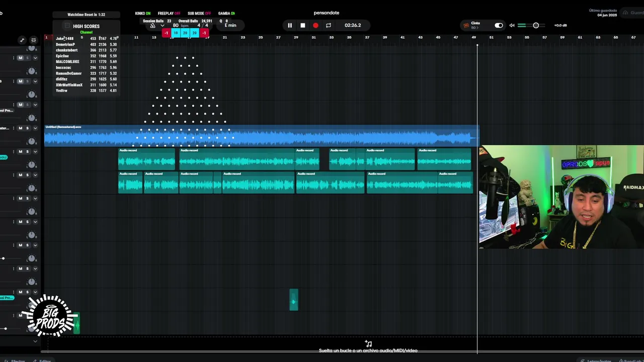Click the playhead handle at bar 49
This screenshot has width=644, height=362.
[x=477, y=45]
